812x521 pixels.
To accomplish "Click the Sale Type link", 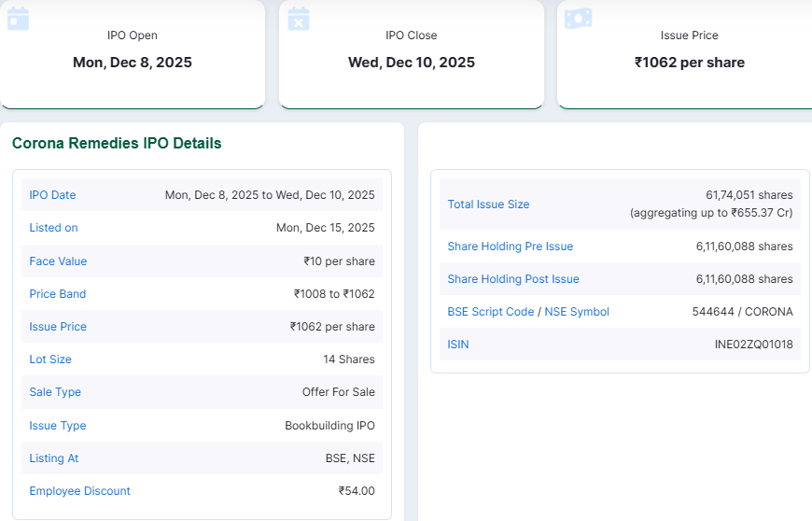I will 55,392.
